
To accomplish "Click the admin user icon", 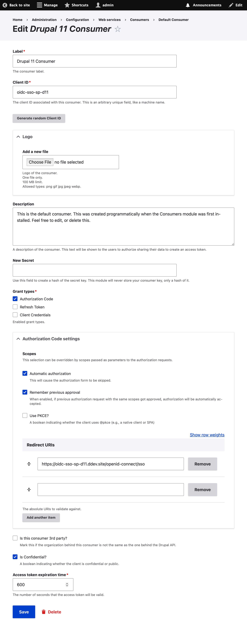I will pyautogui.click(x=98, y=5).
